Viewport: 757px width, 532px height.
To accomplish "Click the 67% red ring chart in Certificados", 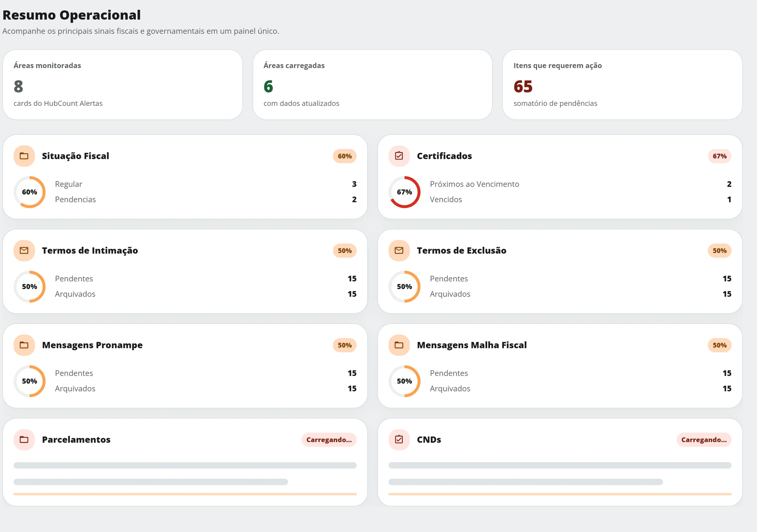I will coord(405,192).
